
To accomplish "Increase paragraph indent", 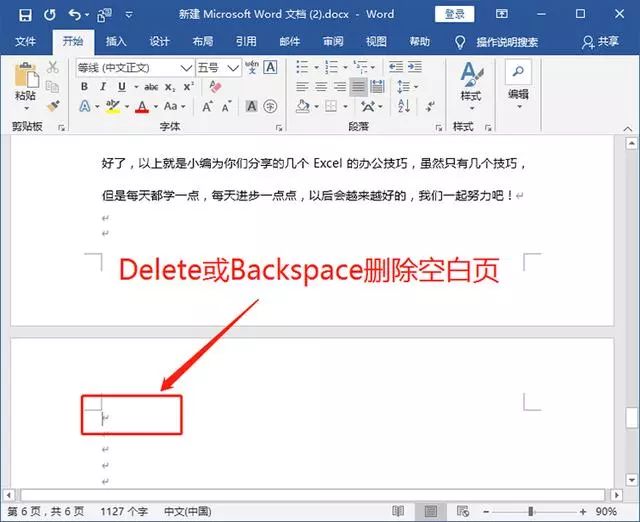I will click(415, 67).
